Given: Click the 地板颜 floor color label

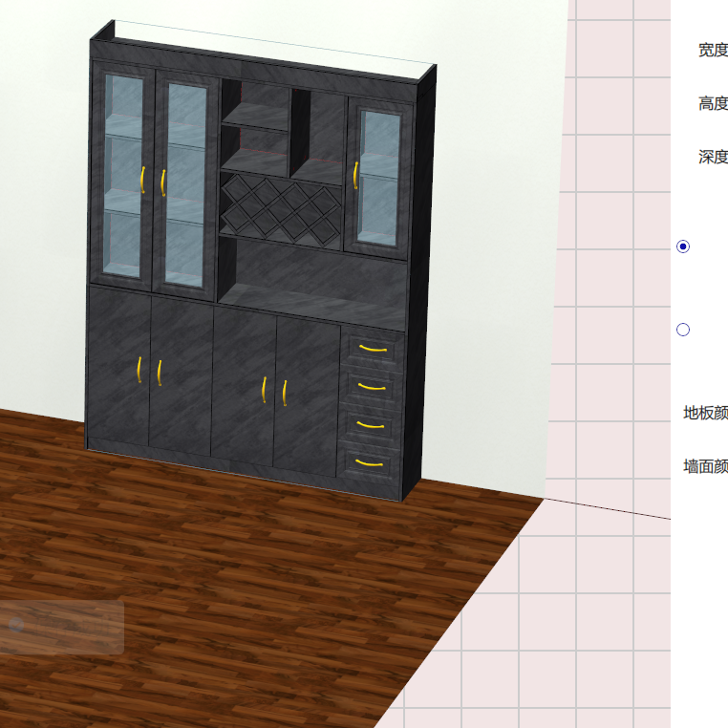Looking at the screenshot, I should click(x=705, y=413).
